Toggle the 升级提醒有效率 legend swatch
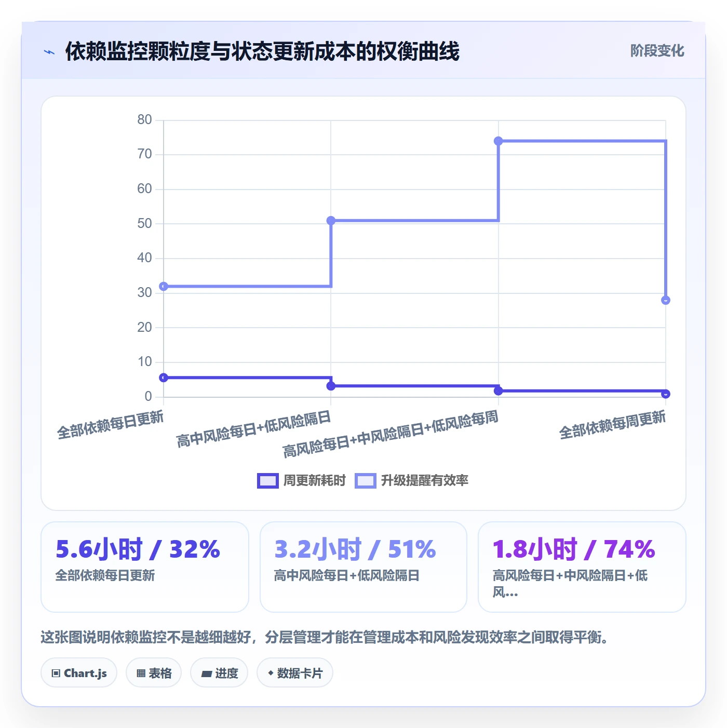Image resolution: width=727 pixels, height=728 pixels. (x=366, y=481)
